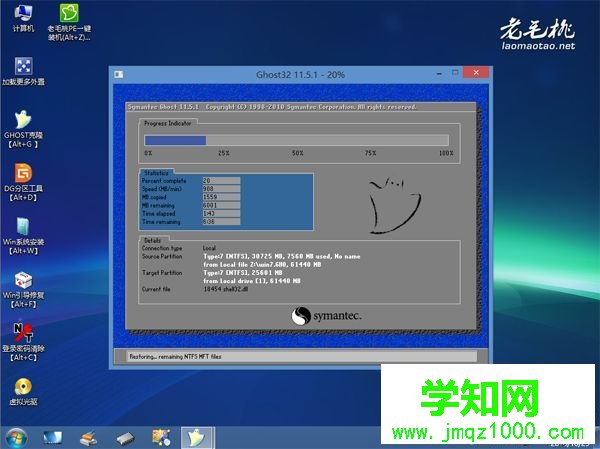
Task: Open Win系统安装 desktop shortcut
Action: click(23, 236)
